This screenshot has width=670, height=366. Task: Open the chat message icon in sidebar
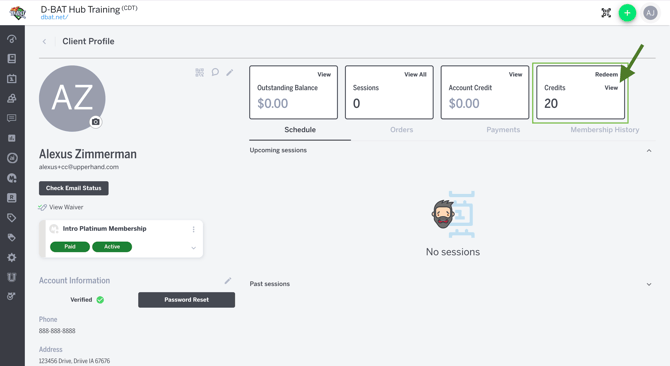tap(12, 118)
